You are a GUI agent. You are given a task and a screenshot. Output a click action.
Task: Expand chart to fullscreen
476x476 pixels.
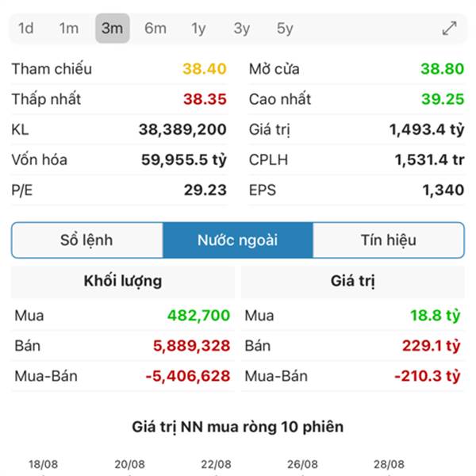[x=449, y=29]
